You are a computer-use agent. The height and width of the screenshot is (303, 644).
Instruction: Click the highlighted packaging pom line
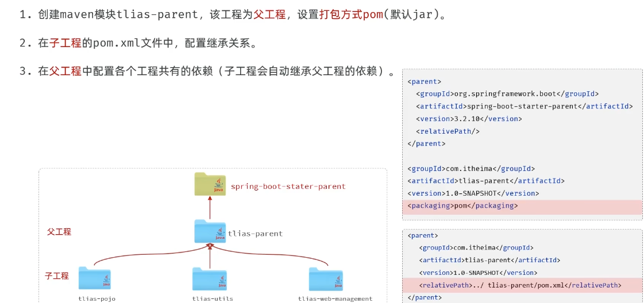(x=522, y=206)
